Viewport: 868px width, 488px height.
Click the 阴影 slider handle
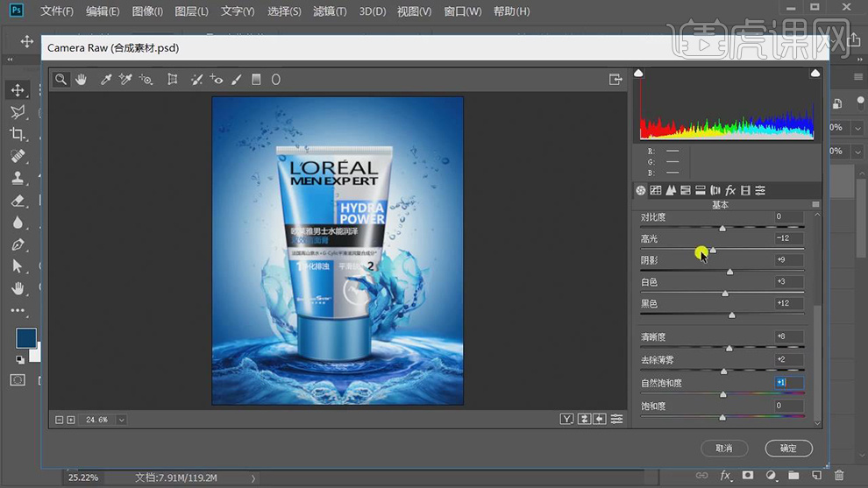click(x=729, y=272)
